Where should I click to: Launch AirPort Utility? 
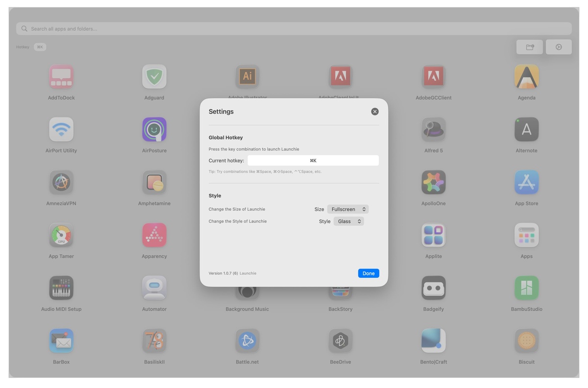coord(61,130)
